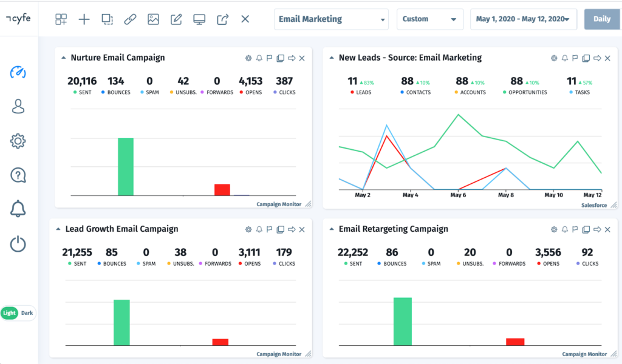Collapse the Email Retargeting Campaign widget

coord(332,229)
